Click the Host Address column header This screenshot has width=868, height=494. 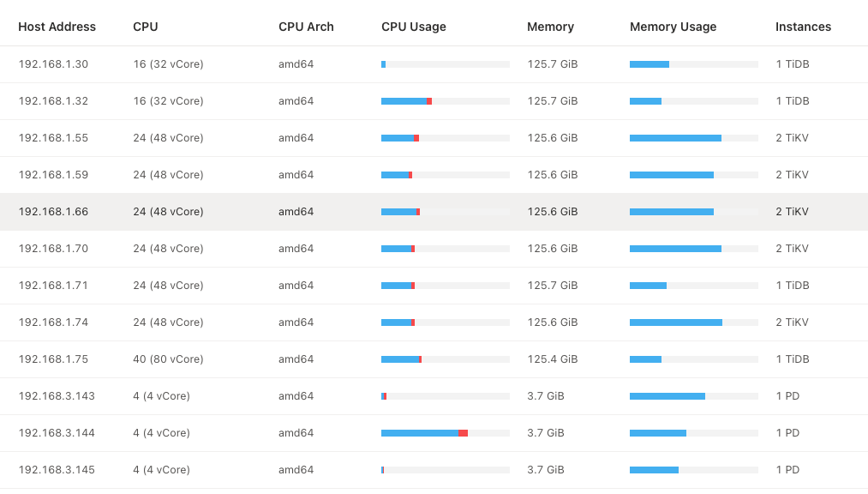(57, 27)
